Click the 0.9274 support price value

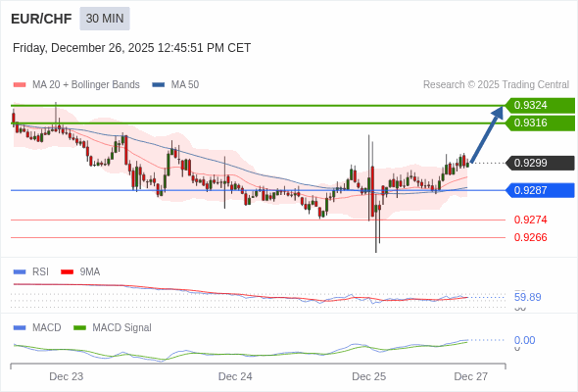coord(530,220)
